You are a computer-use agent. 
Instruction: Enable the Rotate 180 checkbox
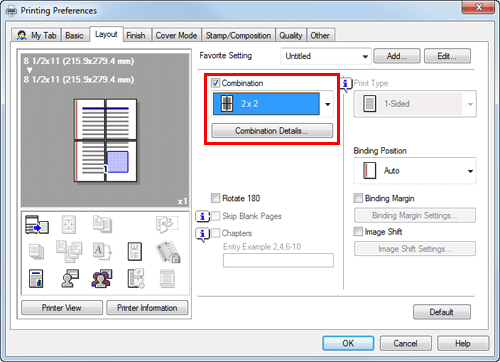point(215,198)
